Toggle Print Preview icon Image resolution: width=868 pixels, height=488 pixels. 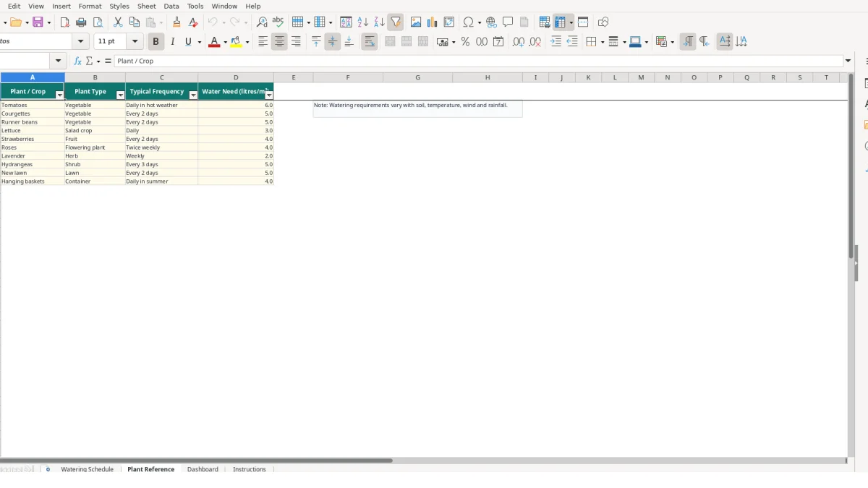98,22
